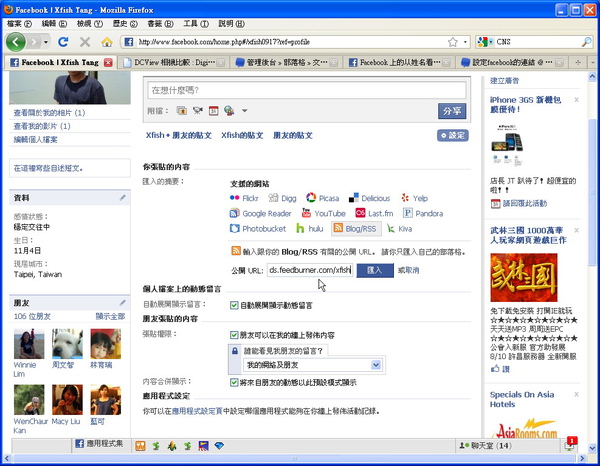Click the 設定 settings button
Viewport: 600px width, 466px height.
tap(453, 135)
